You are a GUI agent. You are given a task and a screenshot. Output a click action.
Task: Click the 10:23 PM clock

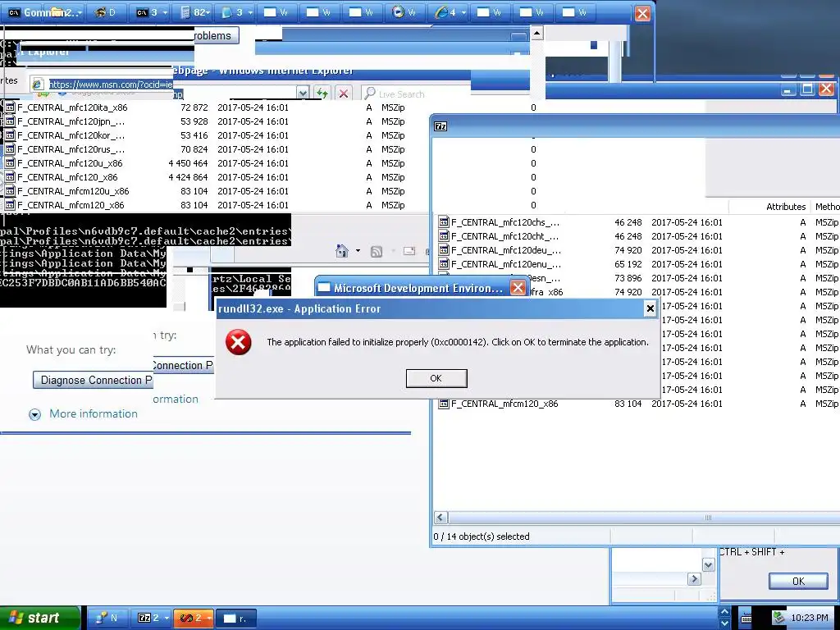[809, 619]
